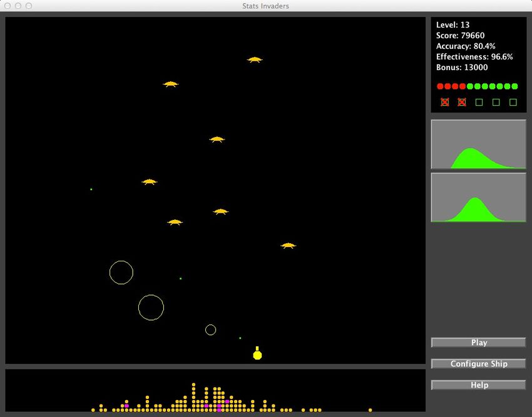The height and width of the screenshot is (417, 532).
Task: Click the lower bell curve distribution graph
Action: pyautogui.click(x=478, y=198)
